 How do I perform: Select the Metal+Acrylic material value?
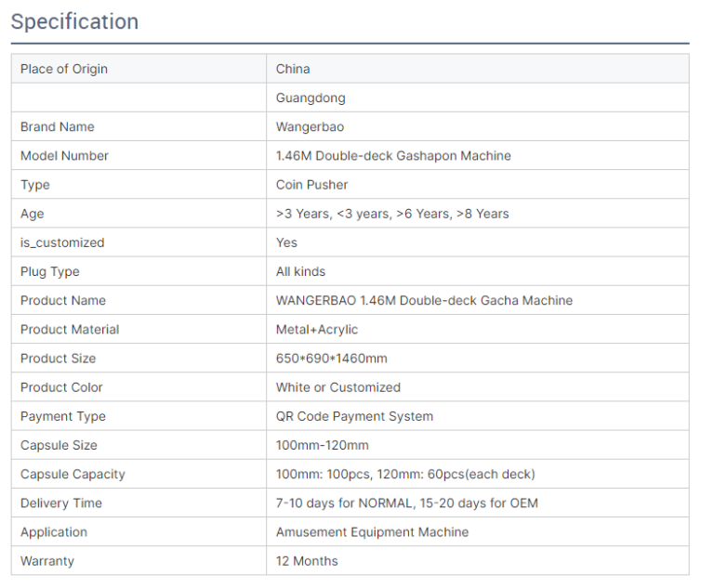(x=316, y=329)
